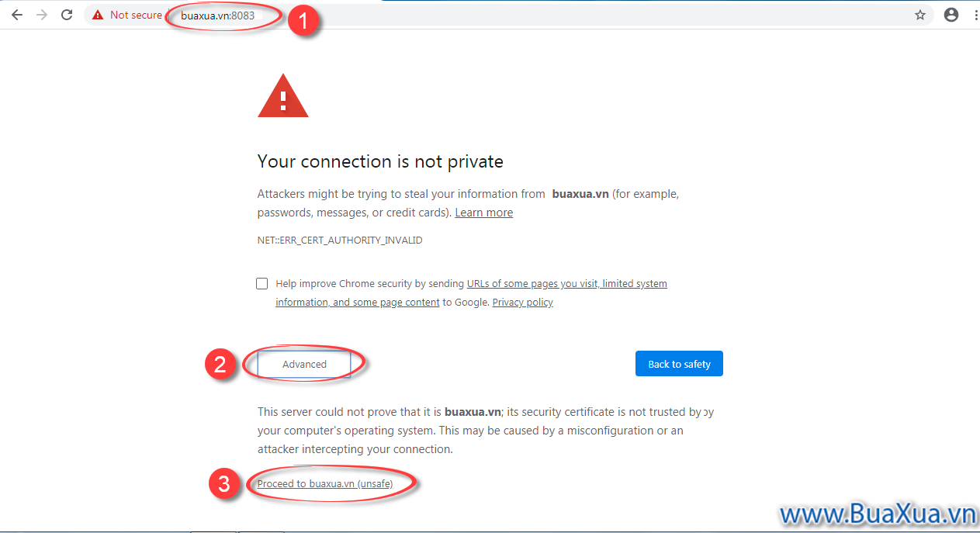
Task: Click Proceed to buaxua.vn (unsafe) link
Action: tap(325, 483)
